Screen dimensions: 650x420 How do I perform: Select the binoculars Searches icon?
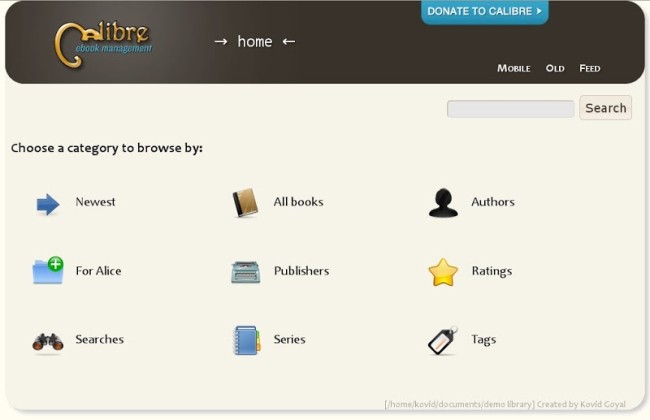coord(47,341)
